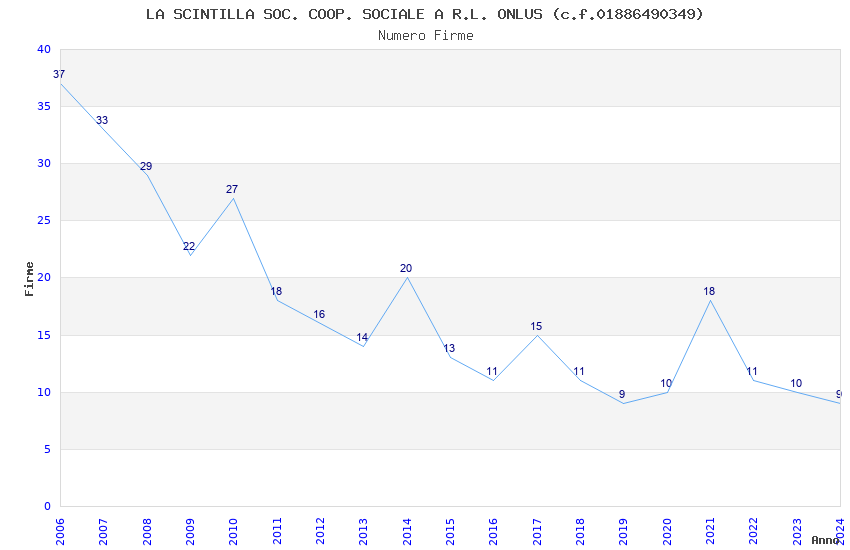Click the 2018 x-axis year label
The image size is (850, 550).
pyautogui.click(x=580, y=530)
